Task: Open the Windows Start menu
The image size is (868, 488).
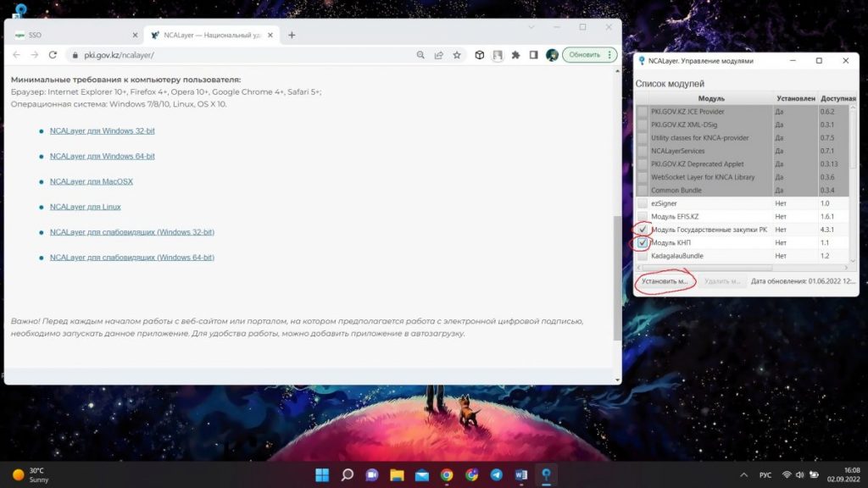Action: point(322,474)
